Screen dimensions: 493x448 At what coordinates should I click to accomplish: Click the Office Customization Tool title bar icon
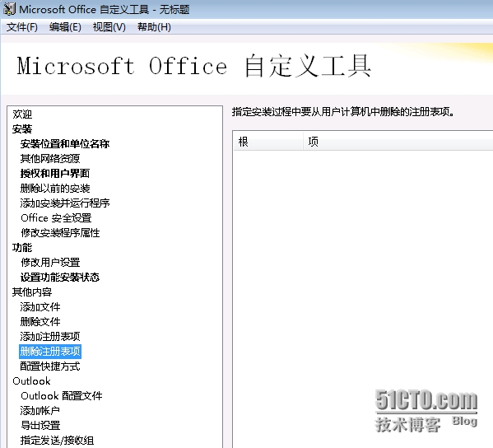[9, 9]
